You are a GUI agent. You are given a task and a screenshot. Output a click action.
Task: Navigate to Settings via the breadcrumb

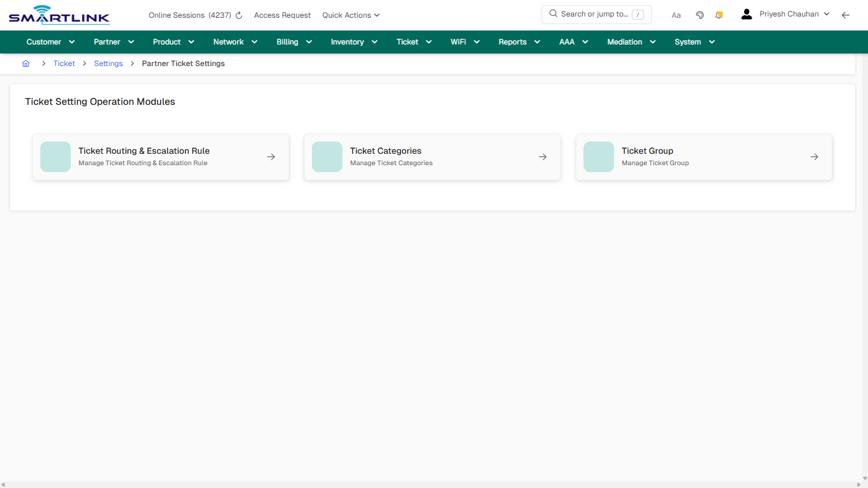click(x=108, y=63)
